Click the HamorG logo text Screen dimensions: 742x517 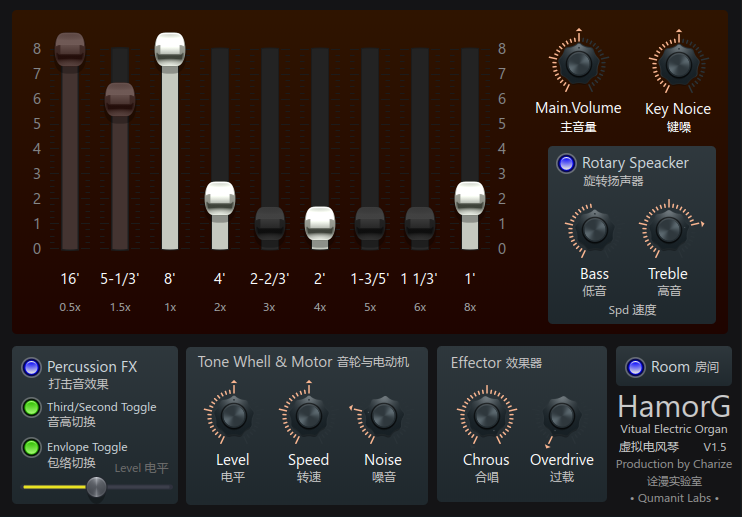tap(674, 407)
